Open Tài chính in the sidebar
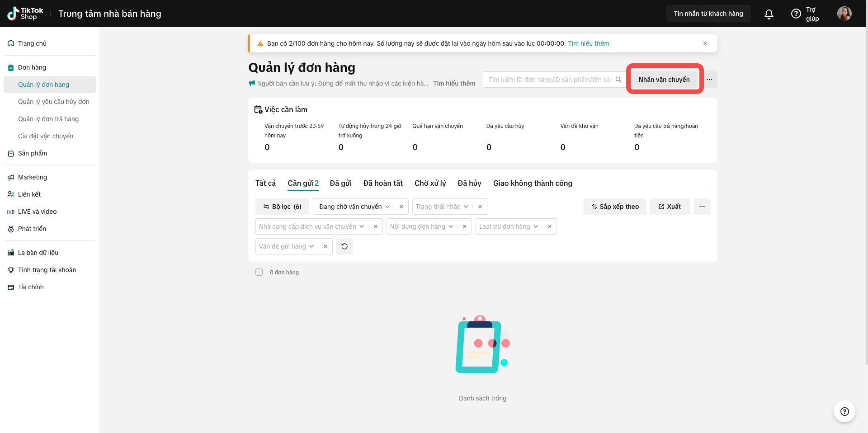The image size is (868, 433). click(31, 287)
